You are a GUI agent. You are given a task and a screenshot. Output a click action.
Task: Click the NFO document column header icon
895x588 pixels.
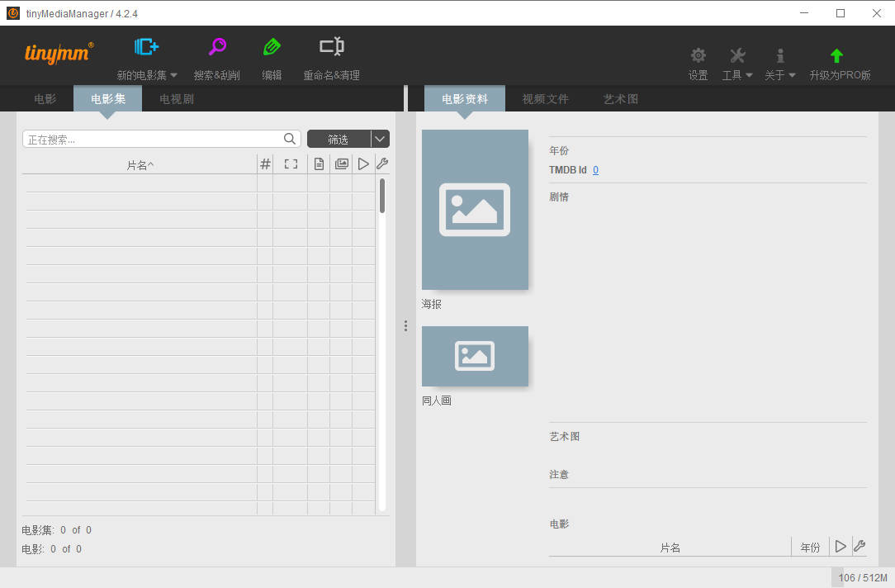pyautogui.click(x=319, y=164)
